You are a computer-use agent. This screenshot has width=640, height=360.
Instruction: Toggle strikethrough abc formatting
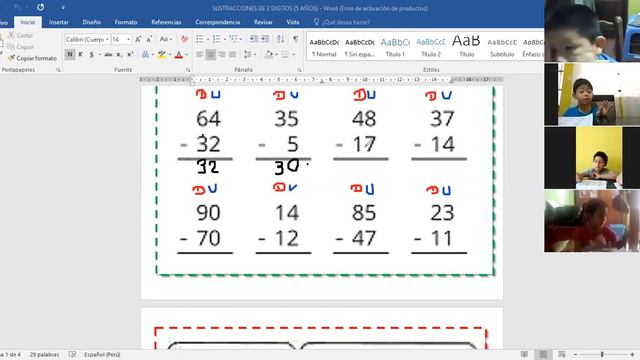(108, 54)
